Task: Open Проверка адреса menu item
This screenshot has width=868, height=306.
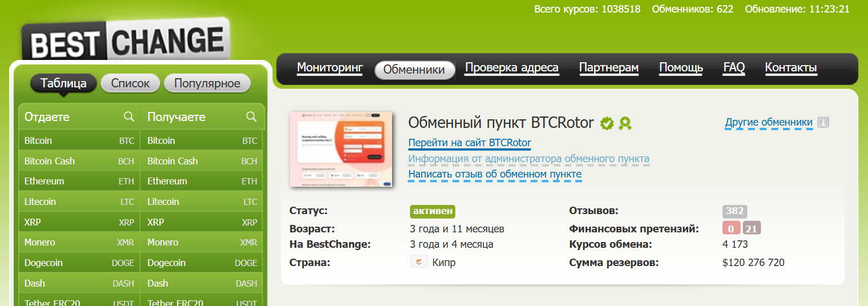Action: [512, 68]
